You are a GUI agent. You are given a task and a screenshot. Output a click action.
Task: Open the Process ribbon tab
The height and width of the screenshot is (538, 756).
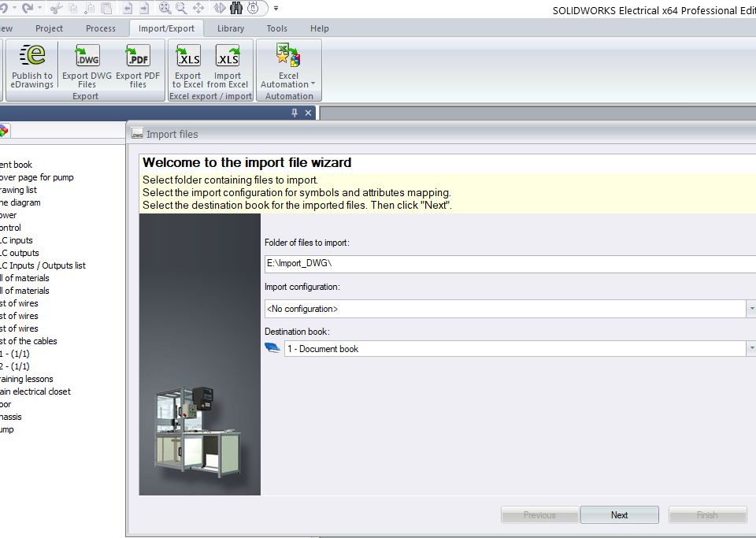tap(101, 28)
